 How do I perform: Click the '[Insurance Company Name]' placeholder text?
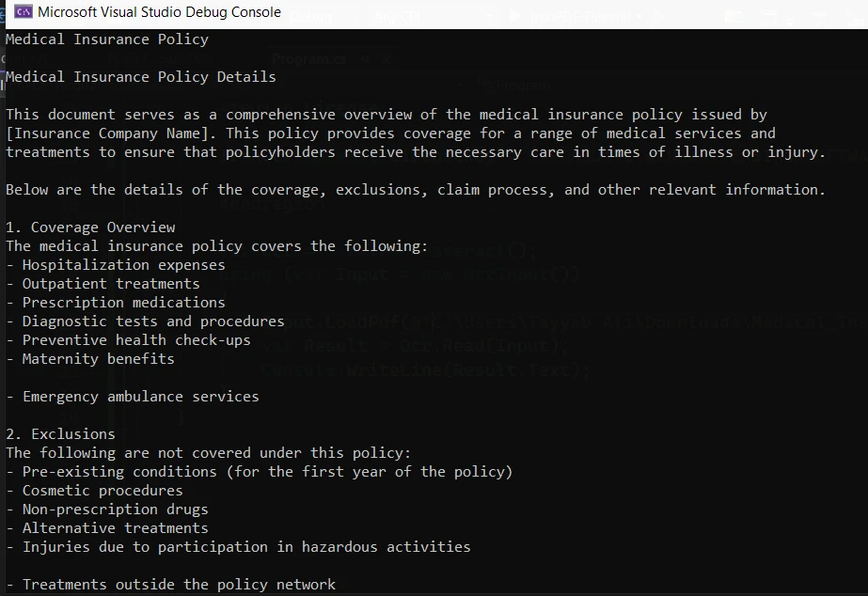[111, 133]
